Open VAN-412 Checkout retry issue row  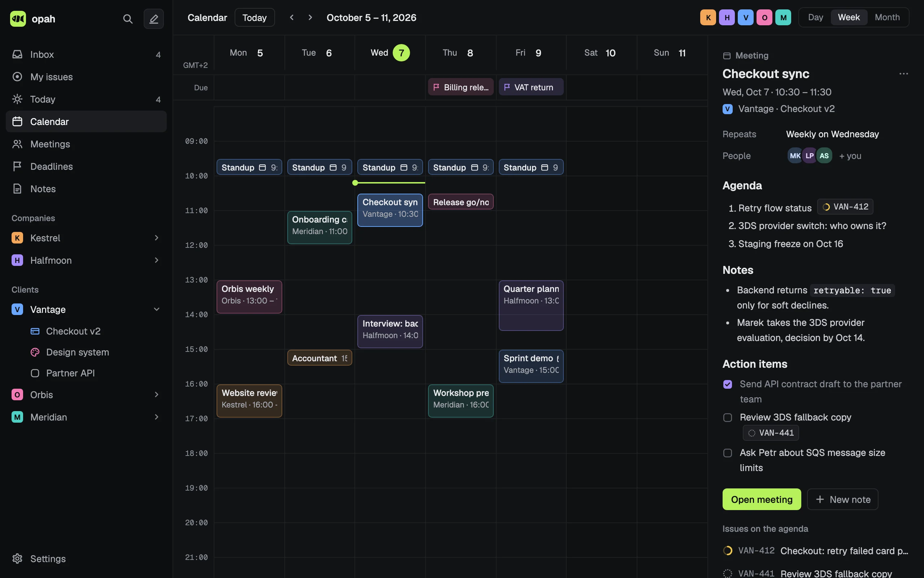[x=816, y=551]
